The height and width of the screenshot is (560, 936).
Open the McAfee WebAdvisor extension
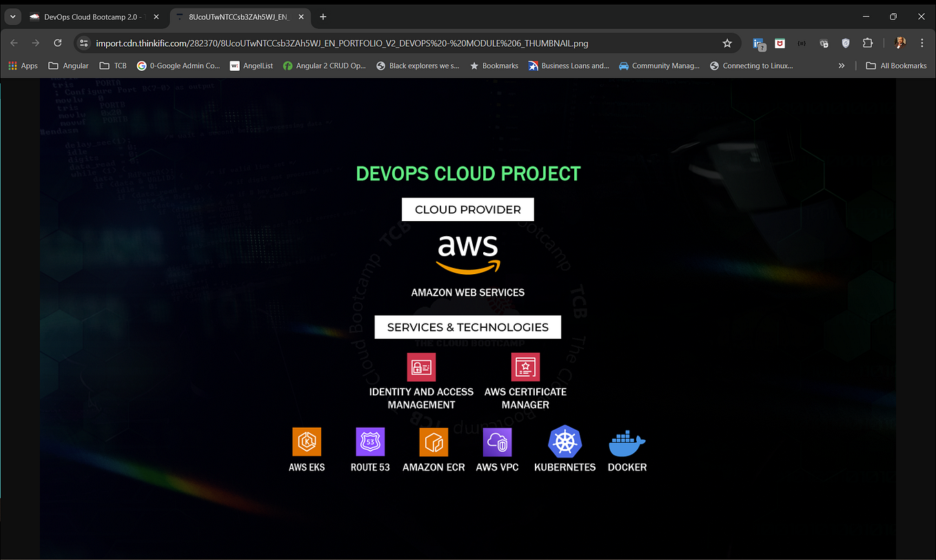tap(779, 43)
